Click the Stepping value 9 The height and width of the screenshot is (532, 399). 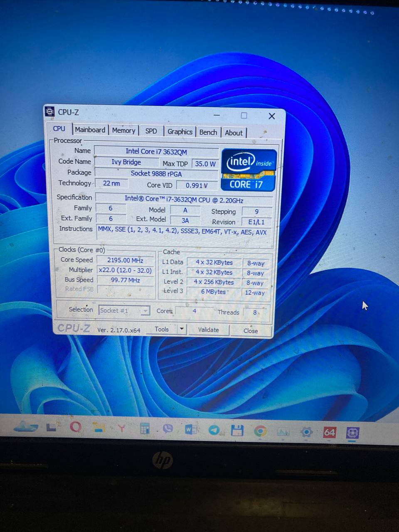pyautogui.click(x=257, y=212)
